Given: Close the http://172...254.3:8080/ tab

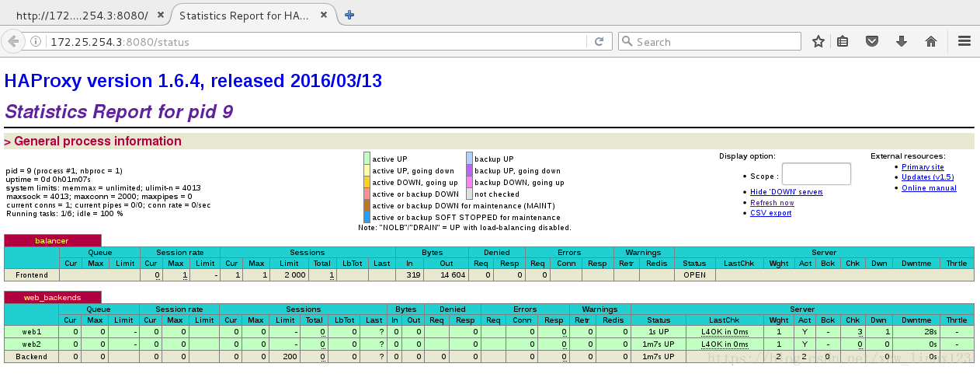Looking at the screenshot, I should pos(160,16).
